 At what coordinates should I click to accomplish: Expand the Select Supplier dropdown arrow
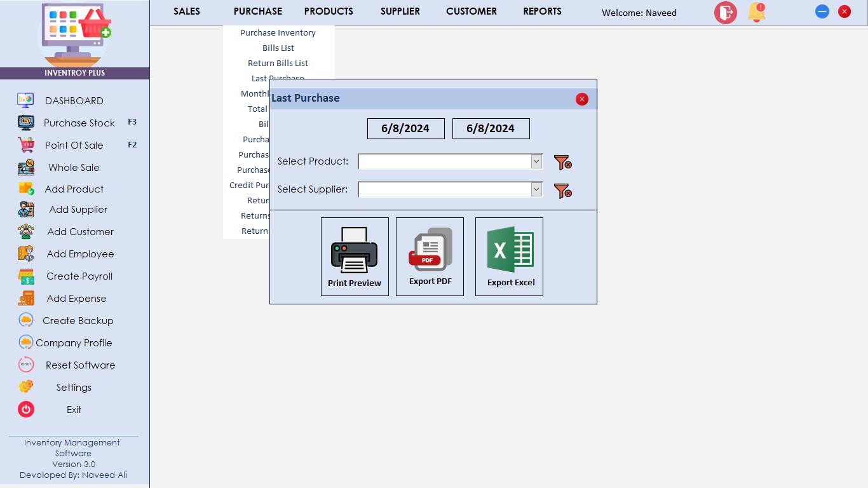[x=536, y=189]
